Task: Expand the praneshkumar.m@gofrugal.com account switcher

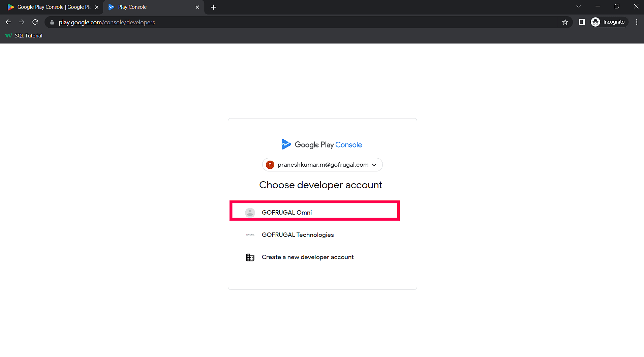Action: pyautogui.click(x=323, y=165)
